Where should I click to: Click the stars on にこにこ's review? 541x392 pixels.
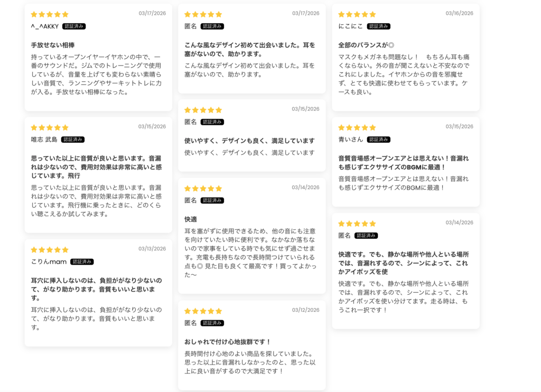tap(357, 14)
